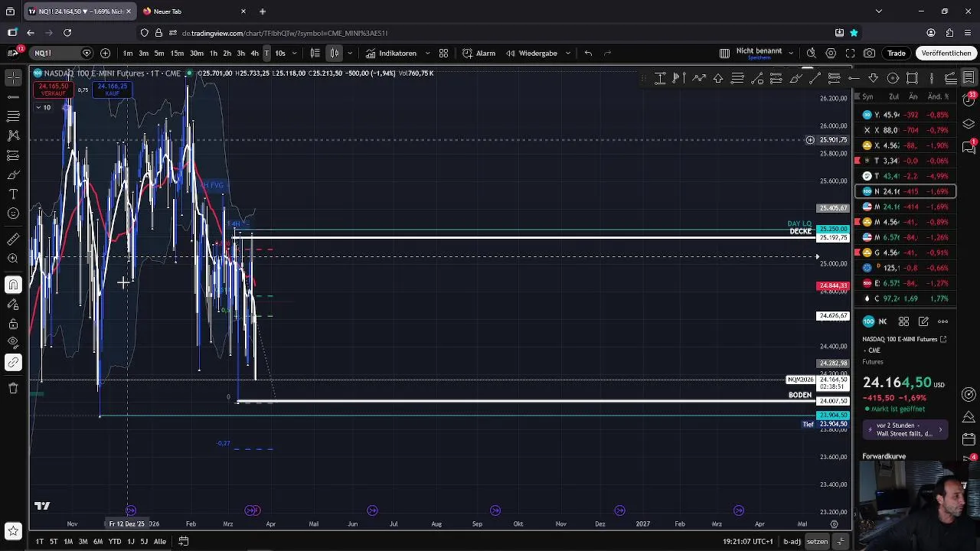Viewport: 980px width, 551px height.
Task: Open chart settings hexagon gear icon
Action: coord(831,53)
